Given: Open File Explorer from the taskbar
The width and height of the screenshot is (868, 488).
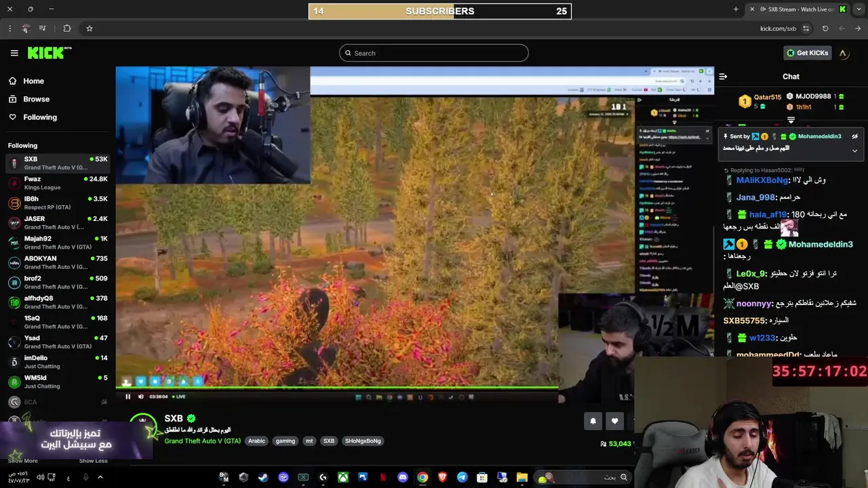Looking at the screenshot, I should point(522,477).
